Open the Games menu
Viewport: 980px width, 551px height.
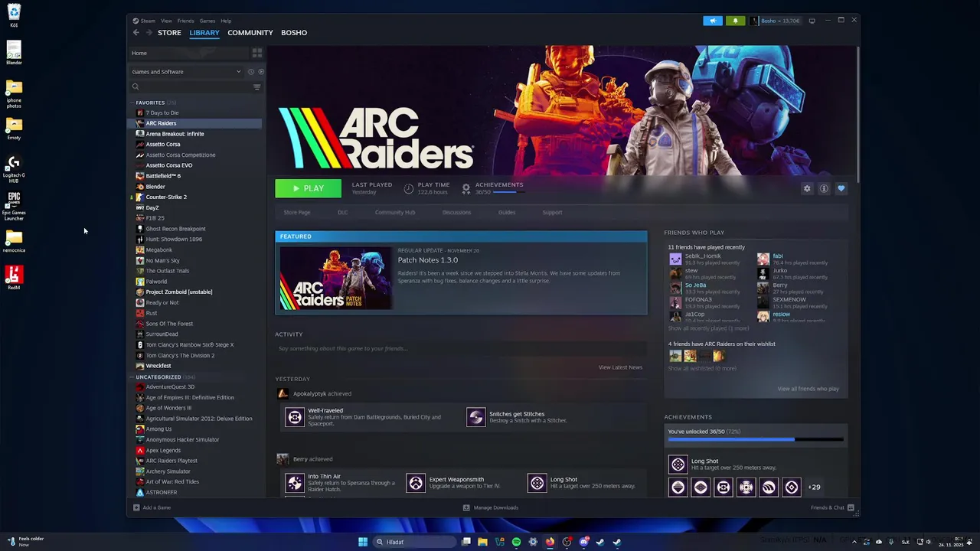click(207, 21)
